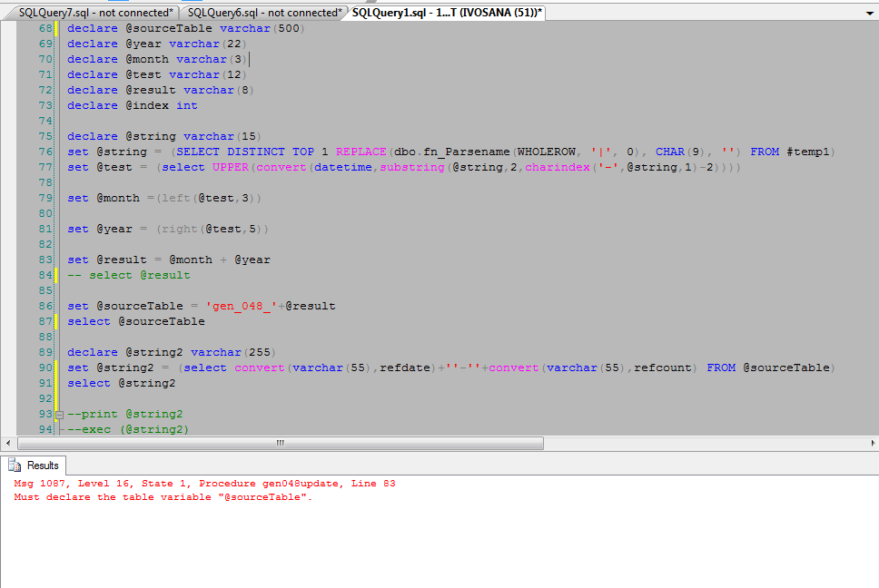Click the horizontal scrollbar's left arrow
This screenshot has width=879, height=588.
(7, 443)
